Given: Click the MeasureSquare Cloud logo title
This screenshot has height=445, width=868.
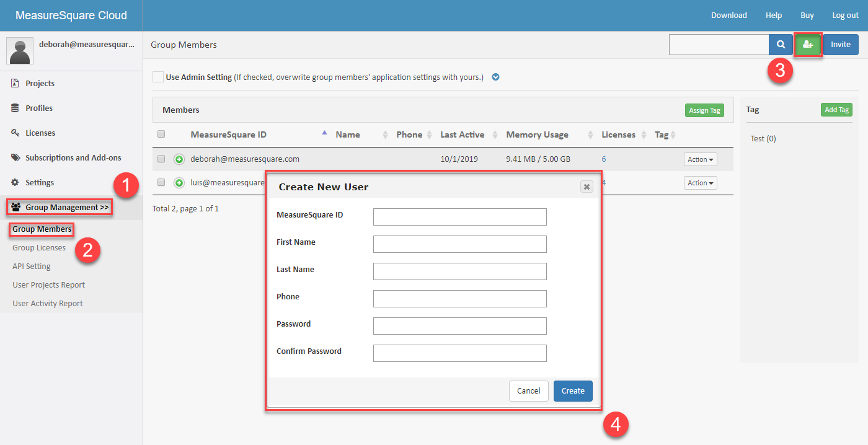Looking at the screenshot, I should point(71,15).
